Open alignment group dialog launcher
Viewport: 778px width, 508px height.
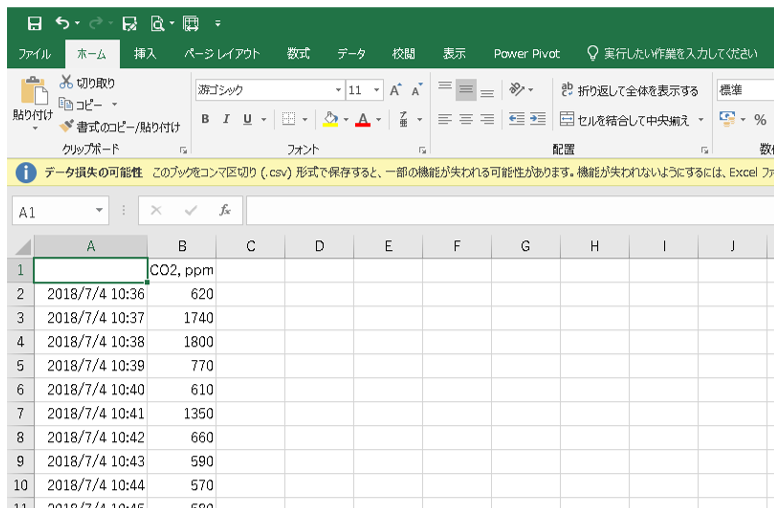[704, 149]
